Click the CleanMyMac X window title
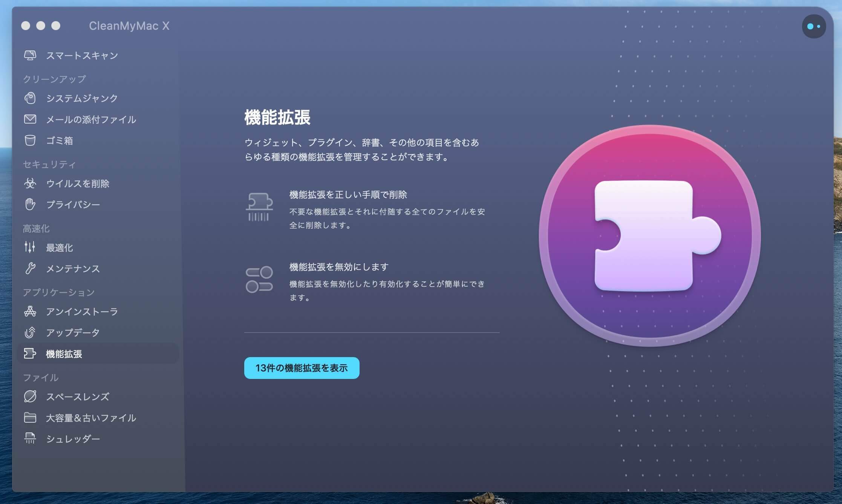 click(129, 26)
